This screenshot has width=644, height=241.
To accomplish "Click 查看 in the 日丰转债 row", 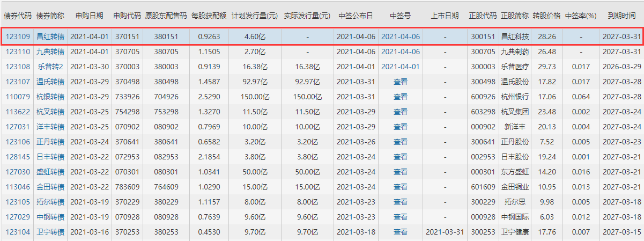I will tap(401, 157).
